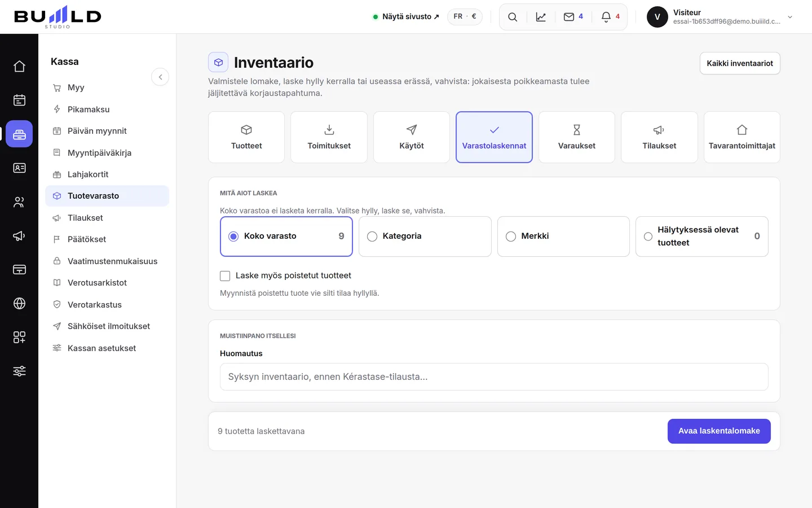Click the BUILD Studio logo
Image resolution: width=812 pixels, height=508 pixels.
coord(58,17)
